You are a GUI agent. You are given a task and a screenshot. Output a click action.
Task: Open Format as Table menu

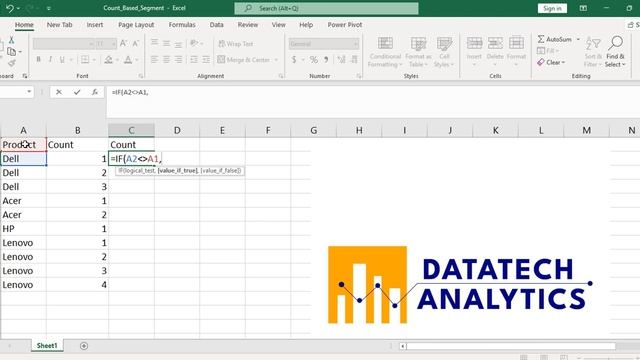pos(418,52)
